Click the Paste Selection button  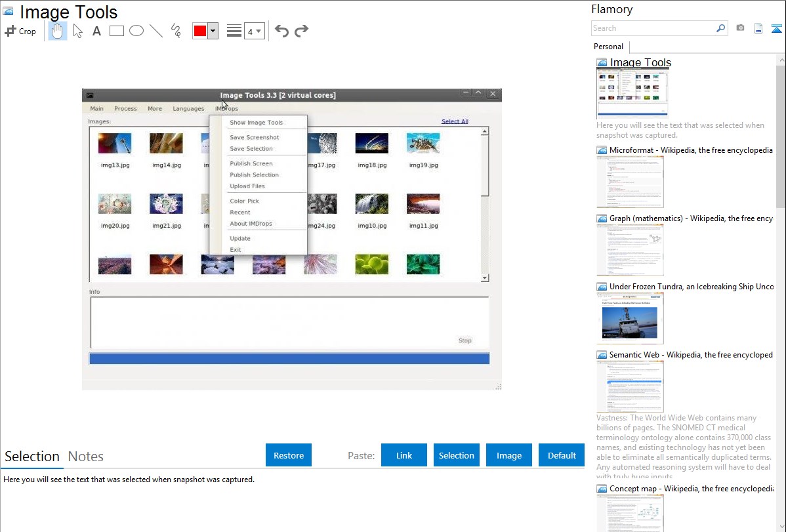tap(456, 455)
